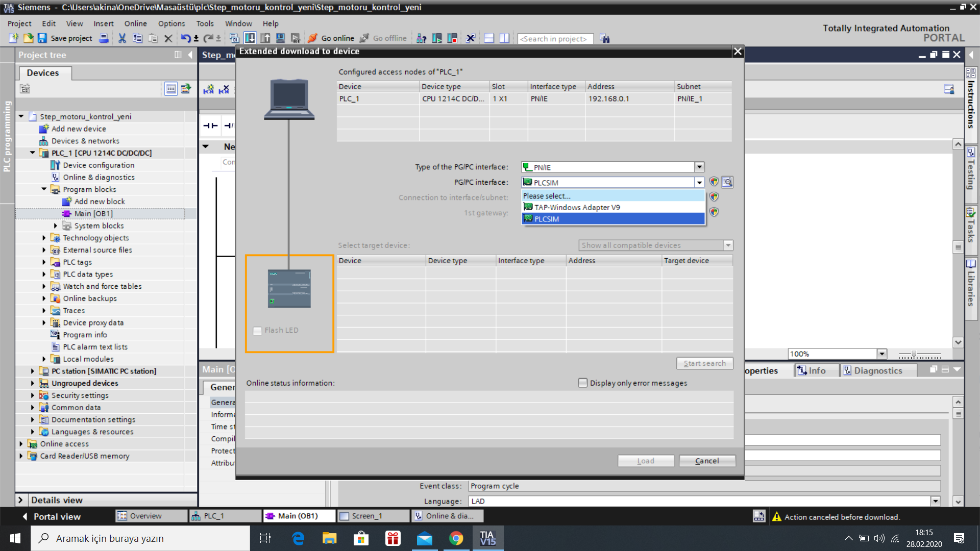Open the Options menu
The width and height of the screenshot is (980, 551).
click(x=171, y=23)
